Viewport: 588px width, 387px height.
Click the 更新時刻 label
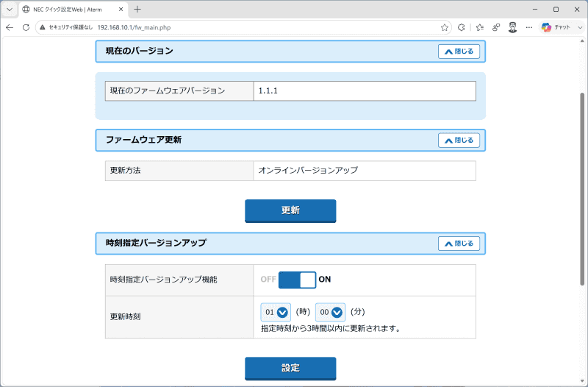[x=125, y=317]
